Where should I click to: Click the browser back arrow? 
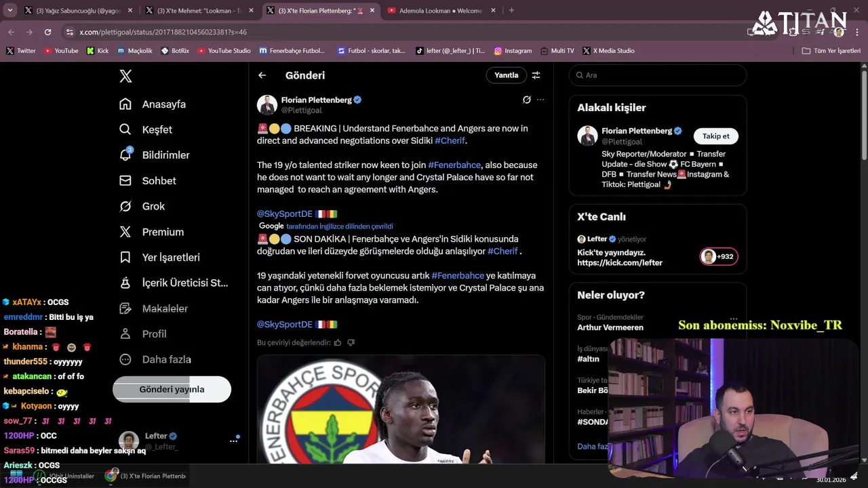[11, 32]
